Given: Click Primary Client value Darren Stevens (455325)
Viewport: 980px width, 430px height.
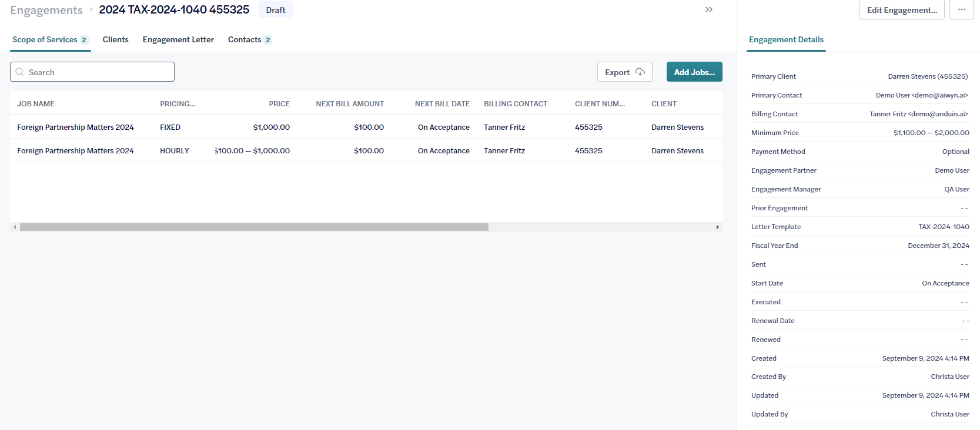Looking at the screenshot, I should (928, 76).
